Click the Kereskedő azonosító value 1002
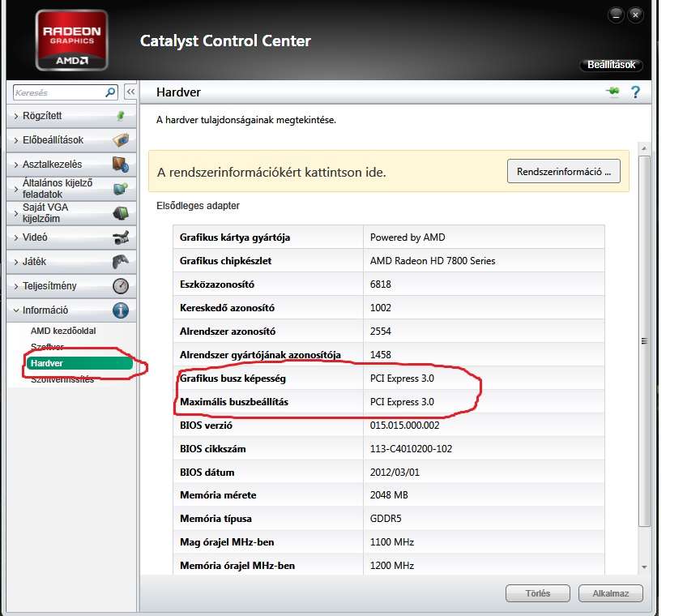The height and width of the screenshot is (616, 700). pos(380,308)
